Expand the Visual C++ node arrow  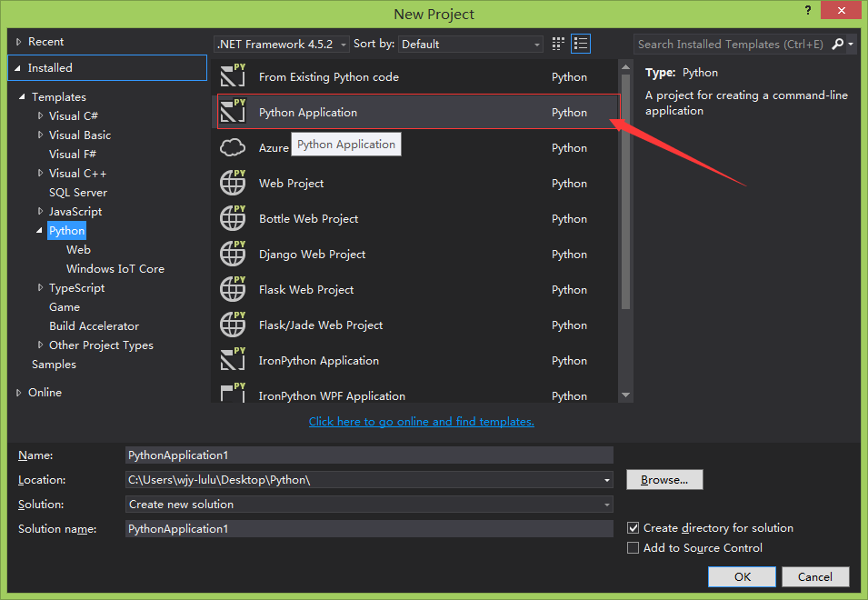point(40,173)
